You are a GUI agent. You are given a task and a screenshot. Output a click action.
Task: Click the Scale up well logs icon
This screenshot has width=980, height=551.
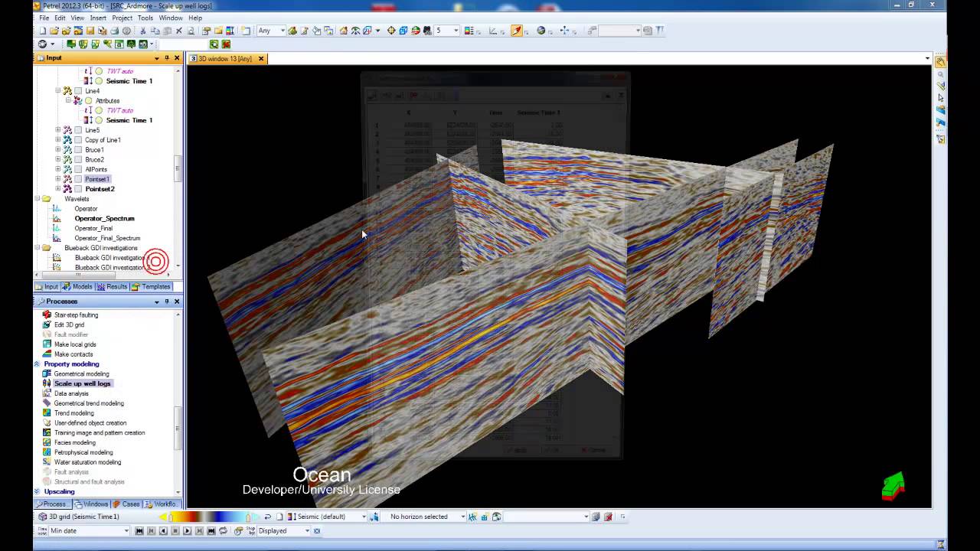coord(47,383)
